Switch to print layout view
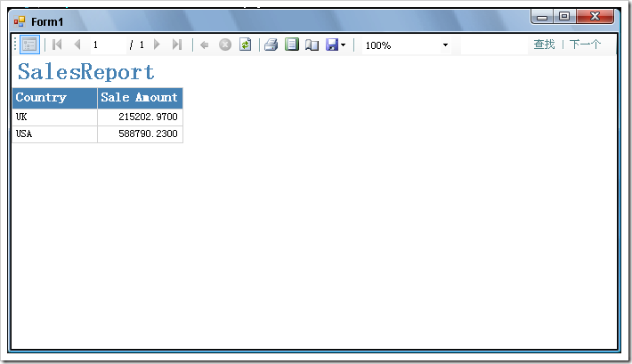 point(292,44)
